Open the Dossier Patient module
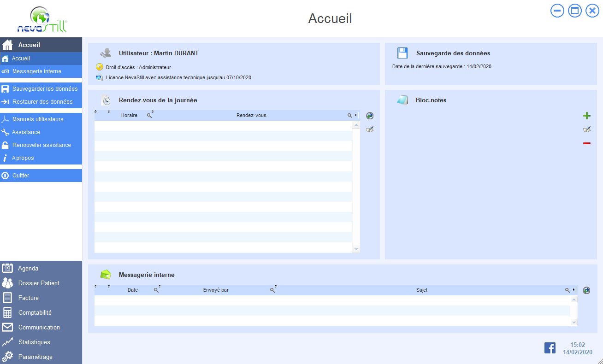Screen dimensions: 603x364 (39, 283)
